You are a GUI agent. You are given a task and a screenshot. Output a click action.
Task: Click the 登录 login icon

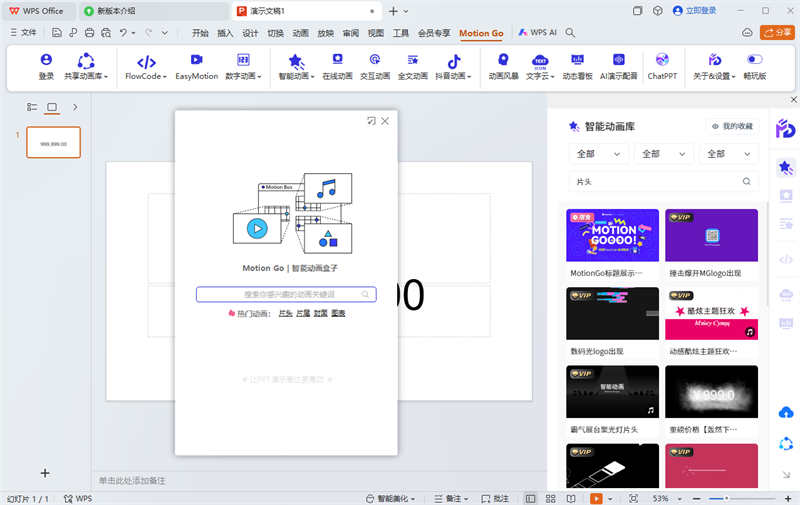click(46, 67)
